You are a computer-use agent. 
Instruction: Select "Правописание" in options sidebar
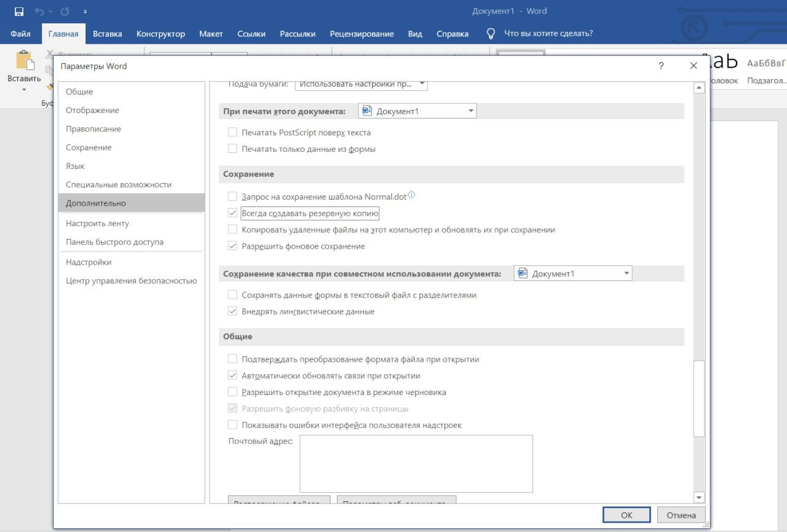93,129
